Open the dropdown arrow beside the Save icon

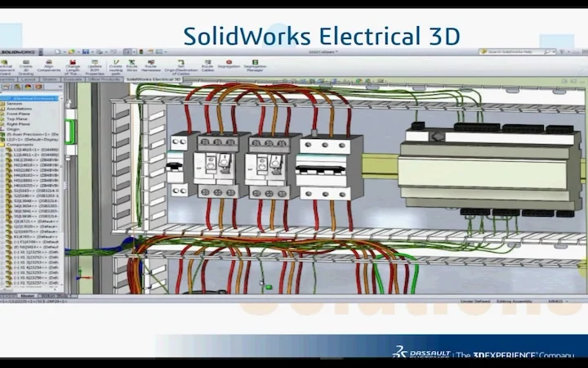pos(92,52)
